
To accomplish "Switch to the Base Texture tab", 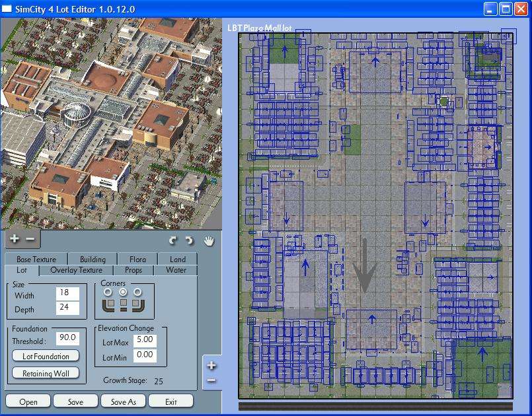I will 36,260.
